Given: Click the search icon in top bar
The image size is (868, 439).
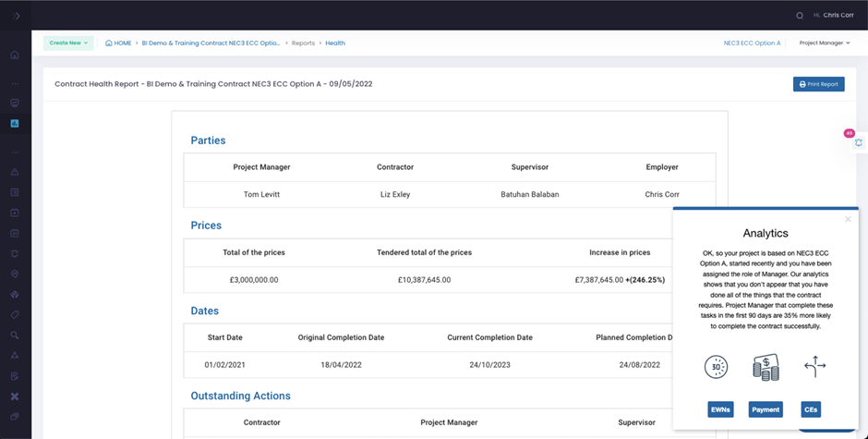Looking at the screenshot, I should (x=800, y=16).
